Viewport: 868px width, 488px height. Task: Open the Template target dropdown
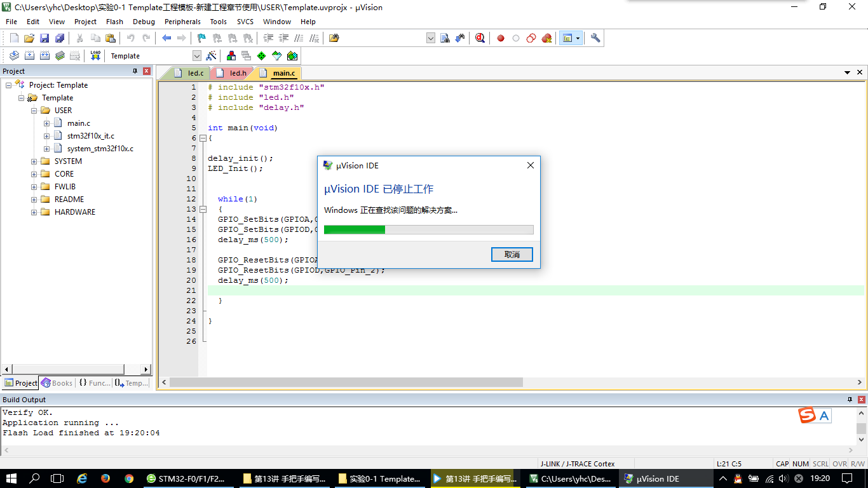[196, 56]
